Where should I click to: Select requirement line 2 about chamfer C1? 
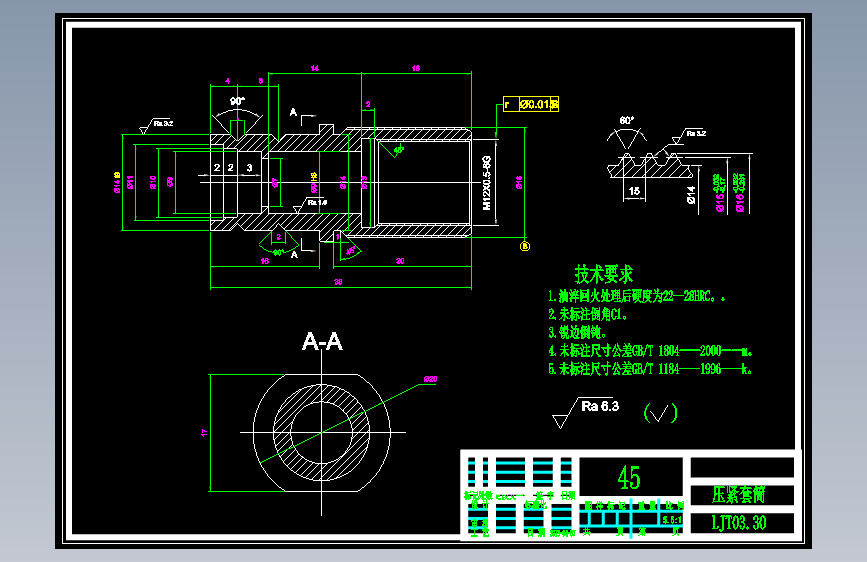[x=588, y=314]
